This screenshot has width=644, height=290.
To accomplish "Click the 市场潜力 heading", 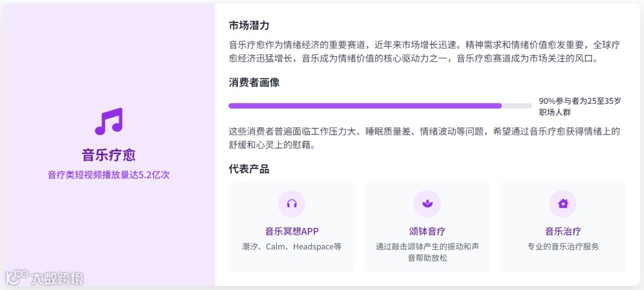I will point(249,26).
